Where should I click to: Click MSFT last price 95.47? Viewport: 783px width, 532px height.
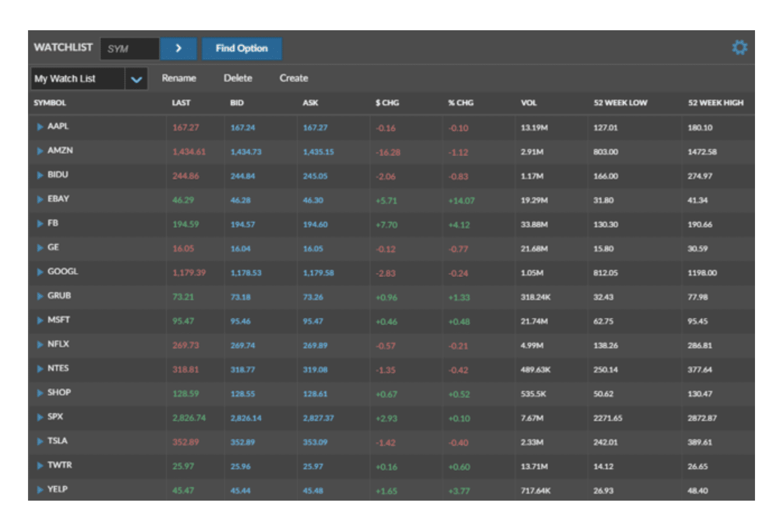tap(183, 321)
